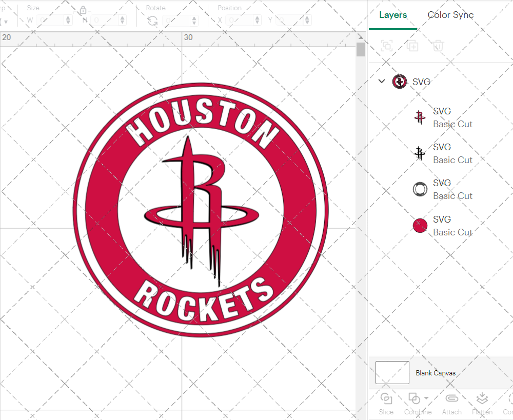Open the shape type dropdown at top left
The image size is (513, 420).
click(x=6, y=20)
